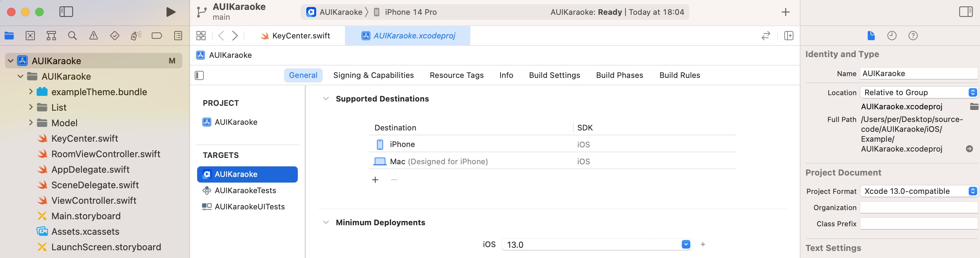980x258 pixels.
Task: Open the iOS 13.0 deployment dropdown
Action: [686, 244]
